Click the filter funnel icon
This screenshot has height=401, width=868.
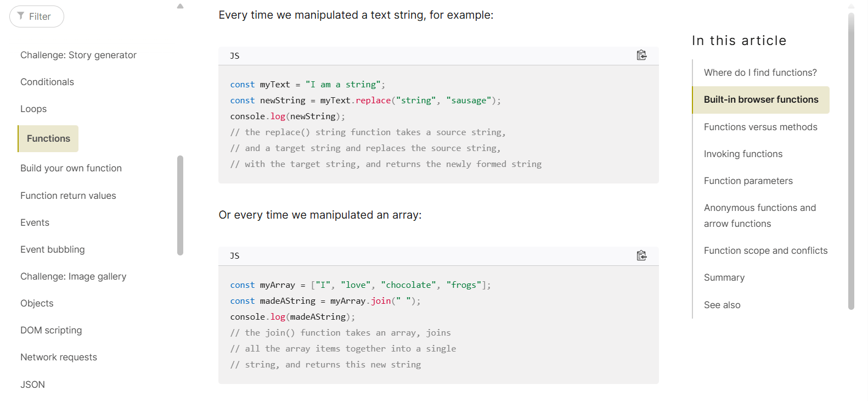click(21, 16)
